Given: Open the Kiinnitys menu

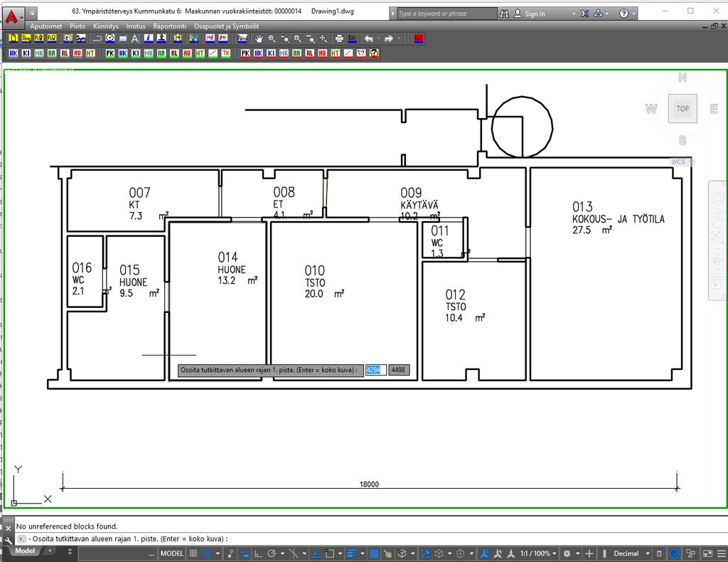Looking at the screenshot, I should (x=106, y=26).
